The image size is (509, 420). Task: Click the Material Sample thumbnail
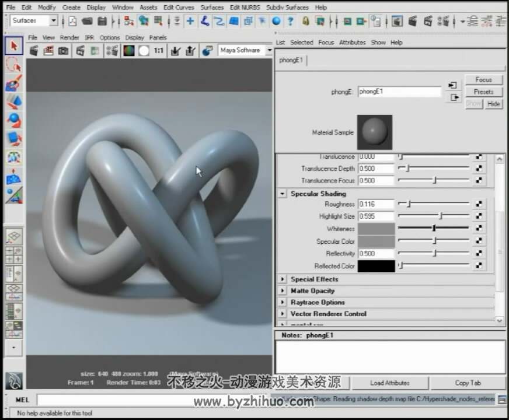[375, 132]
